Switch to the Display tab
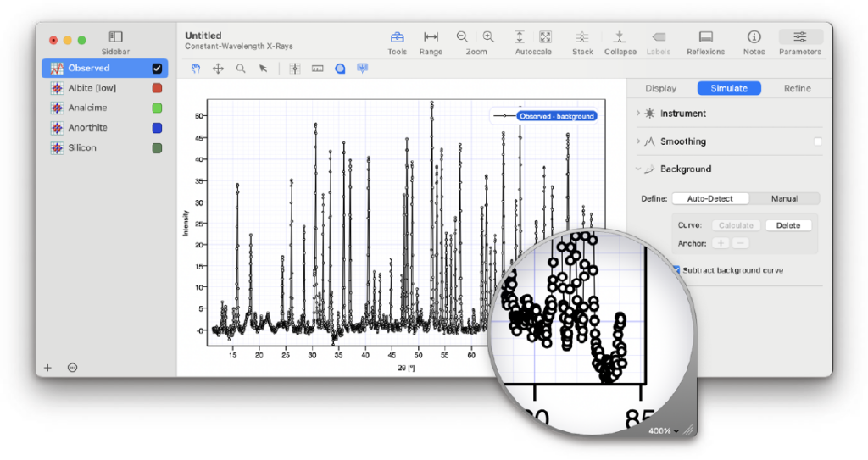Viewport: 868px width, 460px height. point(660,88)
